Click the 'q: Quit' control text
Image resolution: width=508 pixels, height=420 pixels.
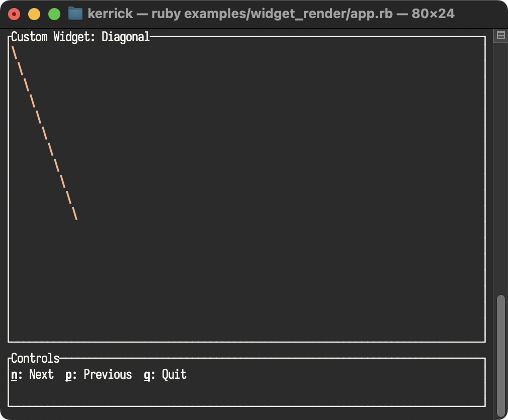point(165,375)
